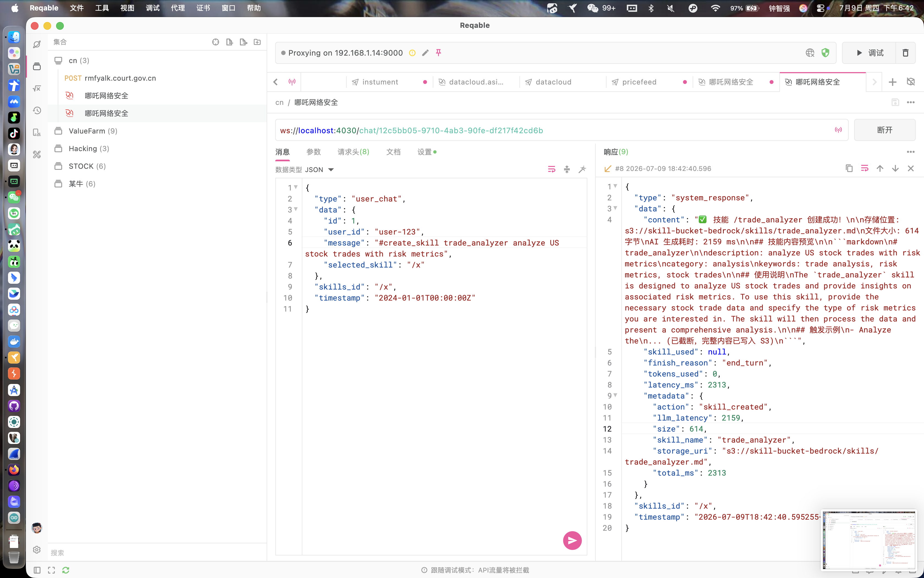Open the tools wrench icon in sidebar

[37, 154]
